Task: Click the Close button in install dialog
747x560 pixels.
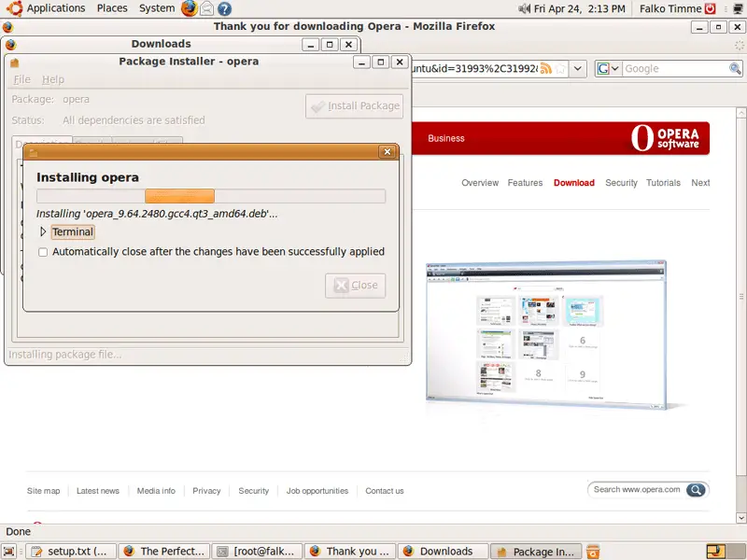Action: (x=356, y=286)
